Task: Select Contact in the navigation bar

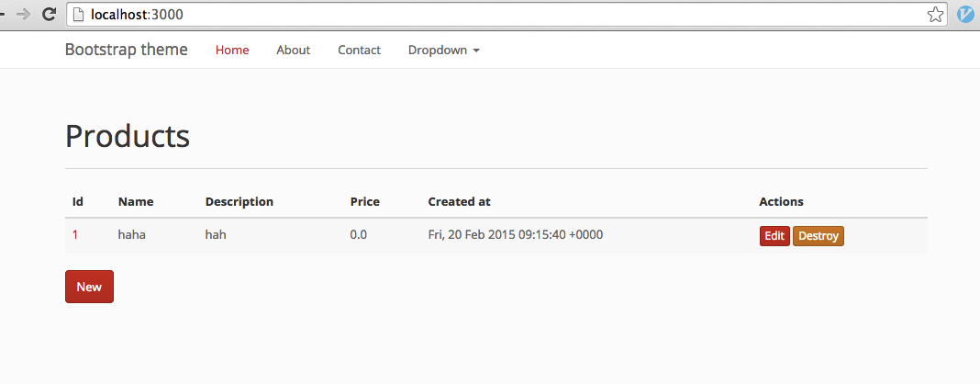Action: (359, 50)
